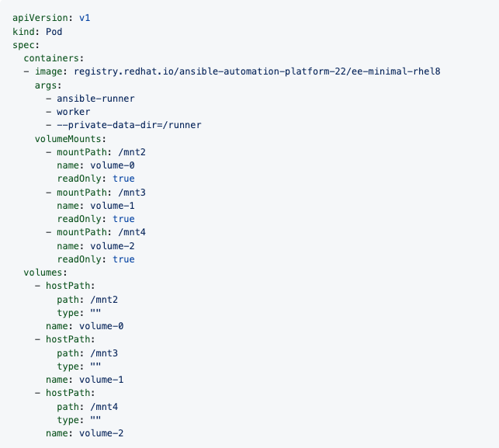Click the containers: key
Screen dimensions: 499x448
tap(54, 57)
